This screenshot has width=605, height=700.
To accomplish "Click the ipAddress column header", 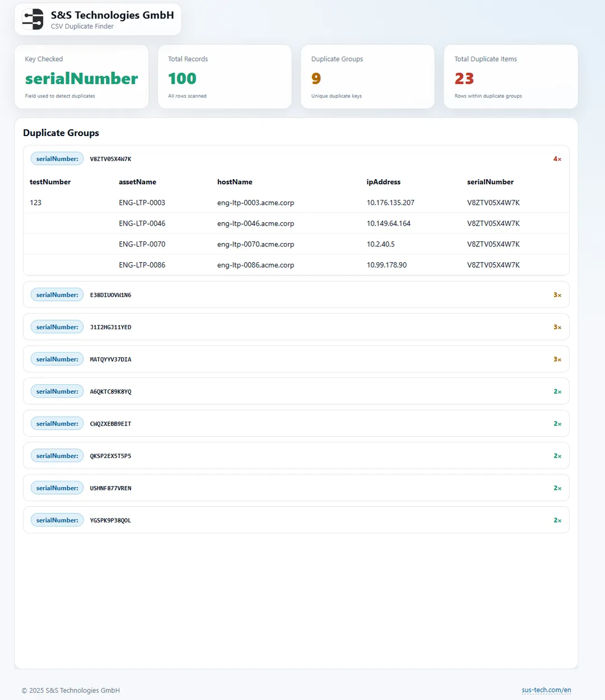I will (384, 182).
